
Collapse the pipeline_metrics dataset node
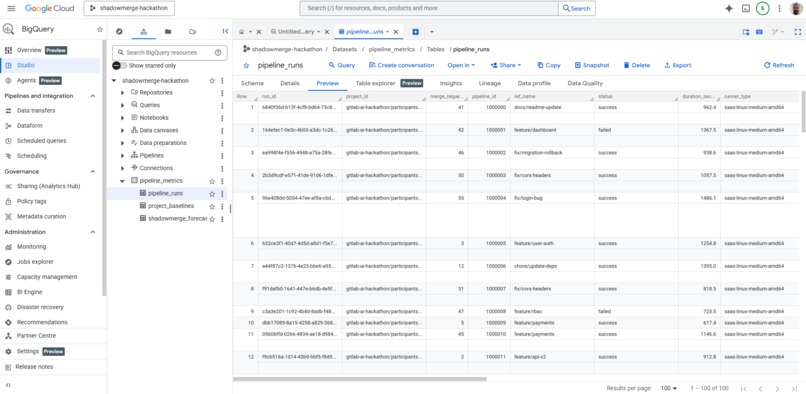122,181
